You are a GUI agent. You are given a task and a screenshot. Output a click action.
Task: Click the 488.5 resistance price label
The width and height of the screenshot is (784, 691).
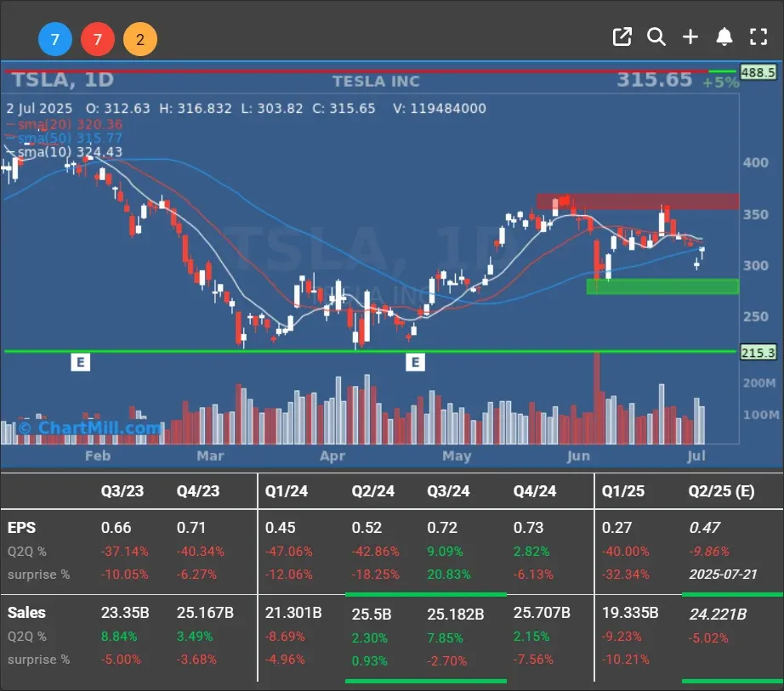pyautogui.click(x=758, y=72)
